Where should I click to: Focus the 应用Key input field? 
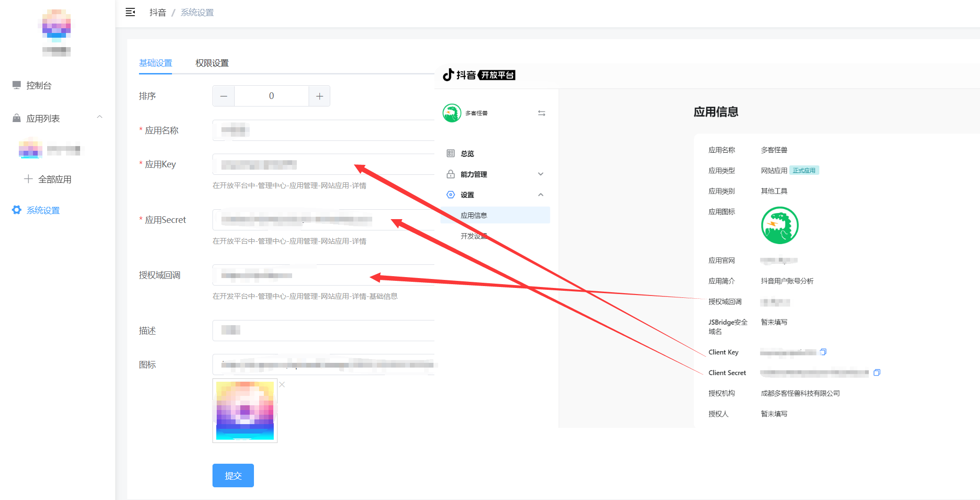[324, 164]
